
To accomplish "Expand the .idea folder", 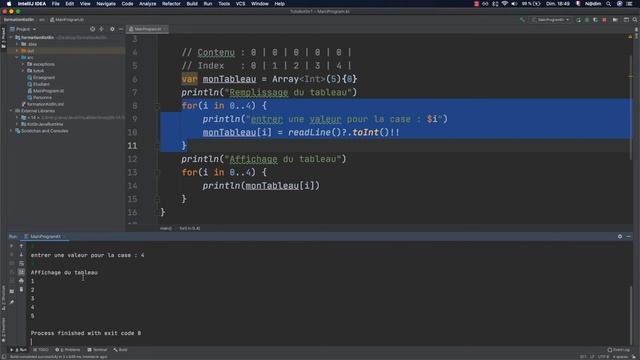I will coord(17,44).
